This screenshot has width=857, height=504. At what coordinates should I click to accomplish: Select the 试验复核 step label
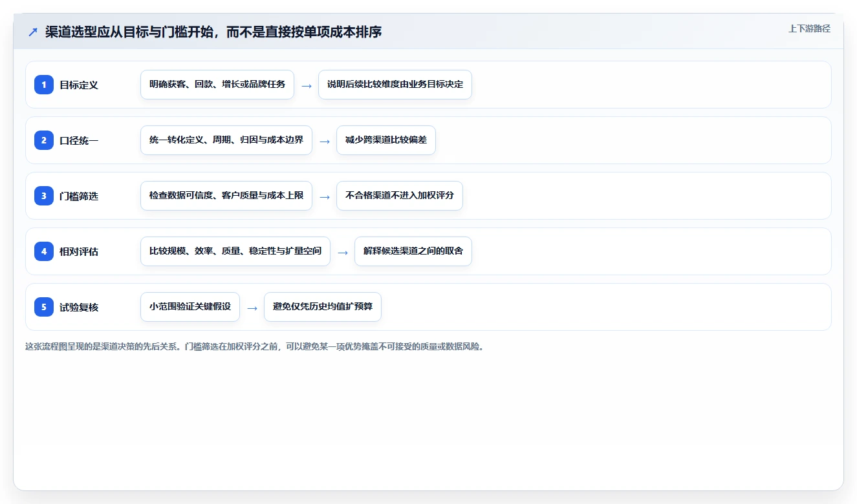79,307
